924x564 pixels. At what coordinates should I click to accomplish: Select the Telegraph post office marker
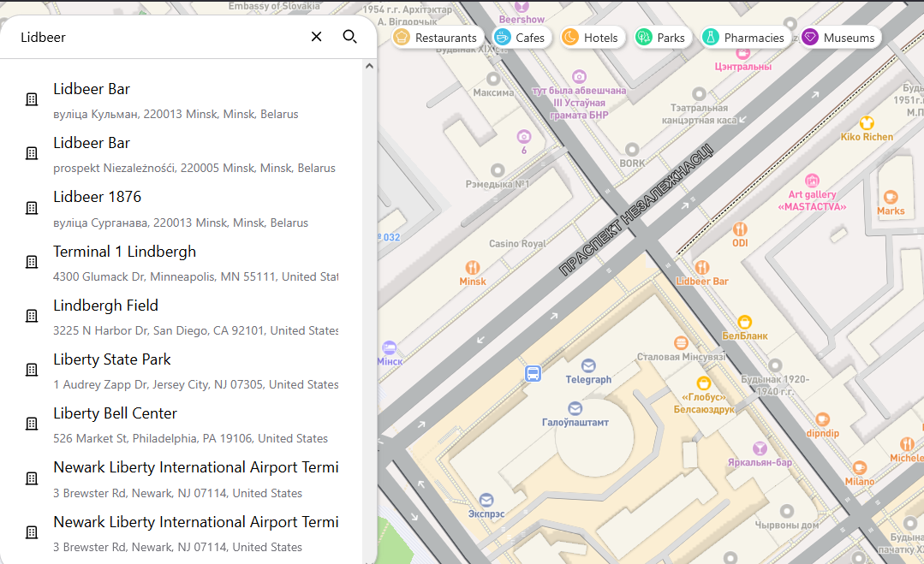point(588,365)
